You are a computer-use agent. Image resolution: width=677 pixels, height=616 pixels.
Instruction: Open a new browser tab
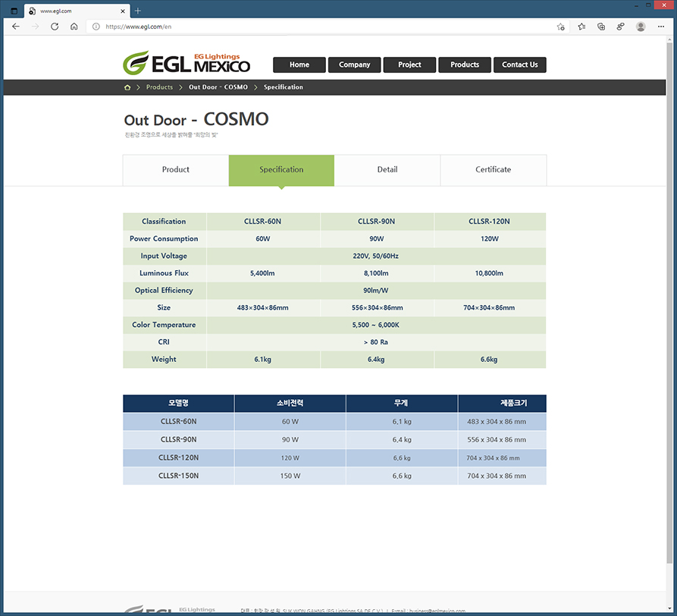(x=138, y=11)
